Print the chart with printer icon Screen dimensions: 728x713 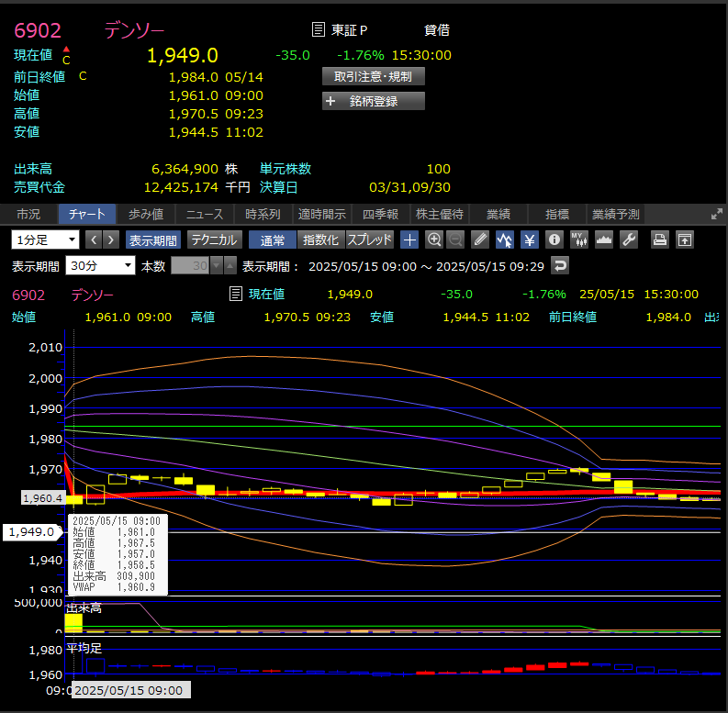coord(660,240)
